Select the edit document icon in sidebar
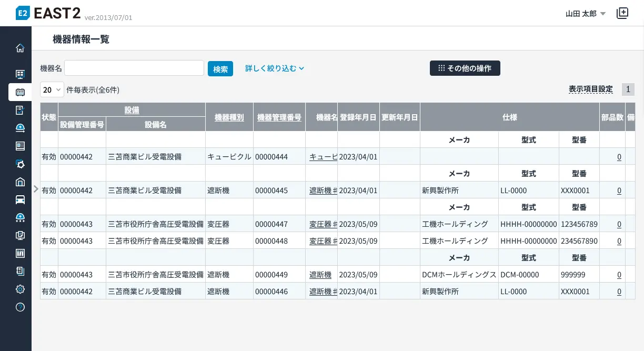 [20, 110]
